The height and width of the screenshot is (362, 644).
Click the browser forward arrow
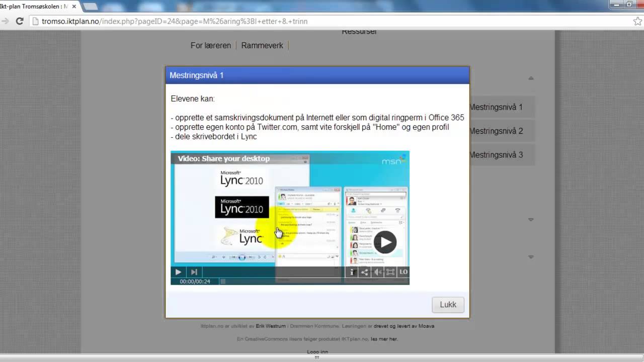[x=5, y=21]
